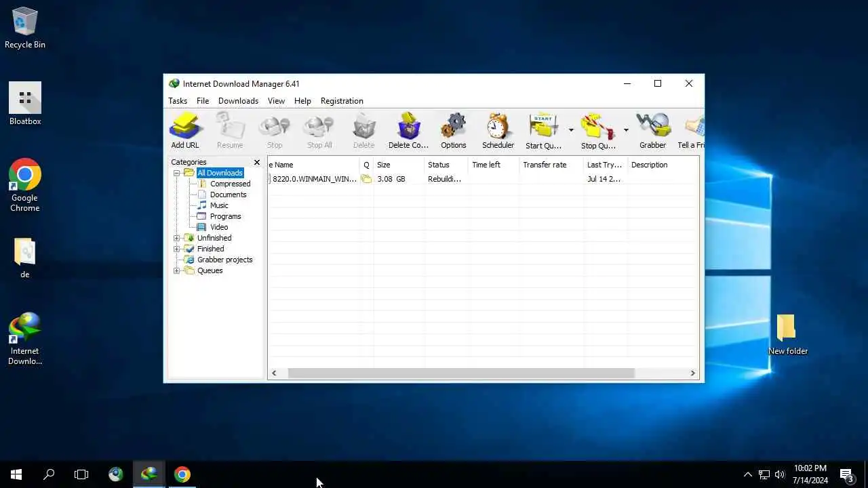This screenshot has height=488, width=868.
Task: Click the Stop Queue toolbar icon
Action: [598, 131]
